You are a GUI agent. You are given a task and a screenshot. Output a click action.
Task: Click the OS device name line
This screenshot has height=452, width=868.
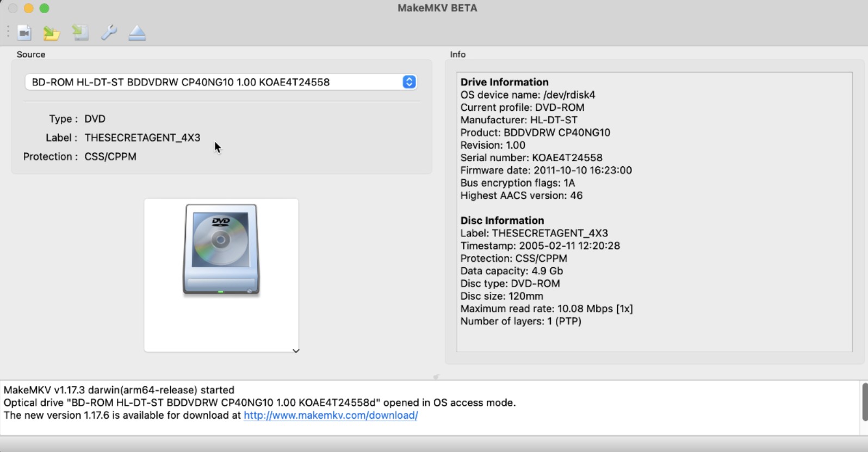pyautogui.click(x=528, y=95)
